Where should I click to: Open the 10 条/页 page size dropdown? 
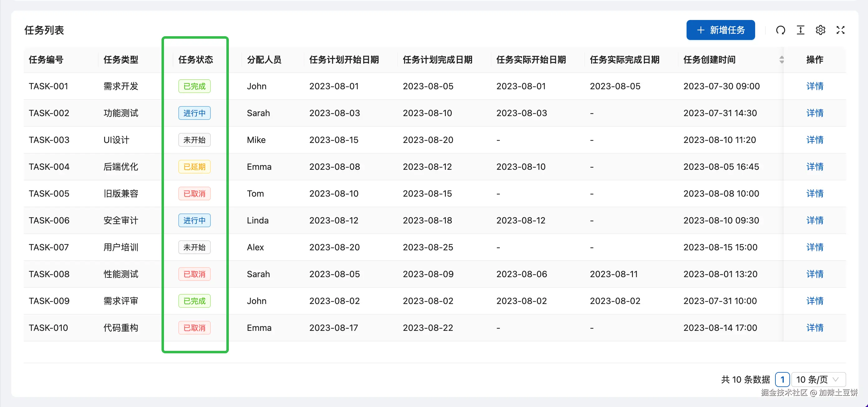[818, 379]
